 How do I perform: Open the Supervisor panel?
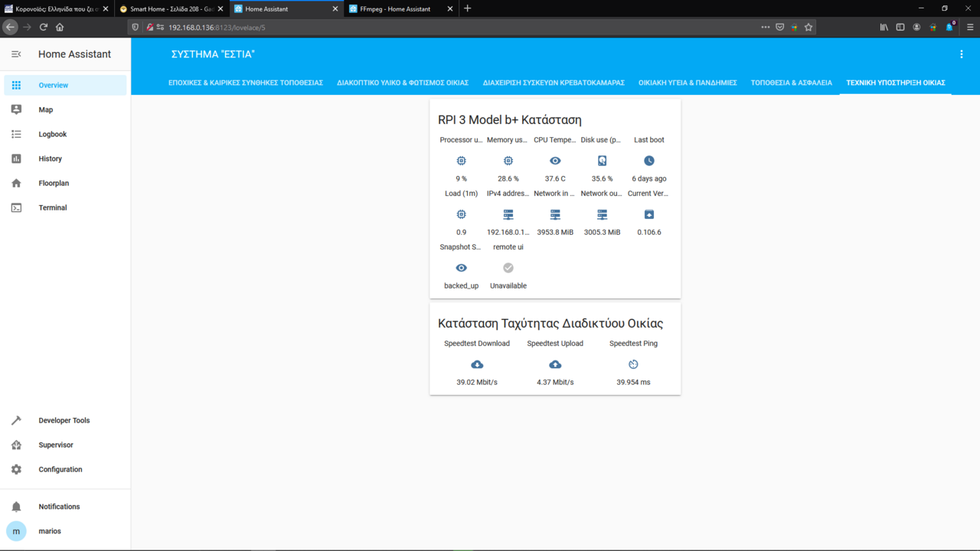(65, 445)
